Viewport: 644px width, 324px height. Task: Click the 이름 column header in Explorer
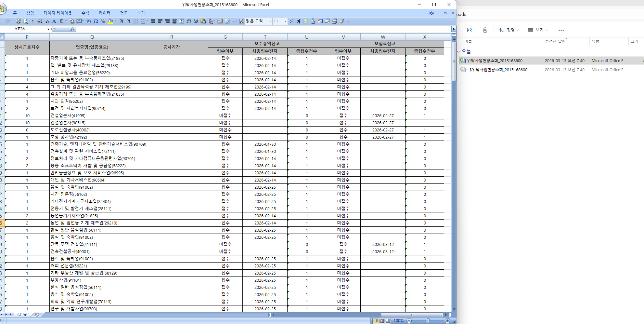click(x=468, y=41)
